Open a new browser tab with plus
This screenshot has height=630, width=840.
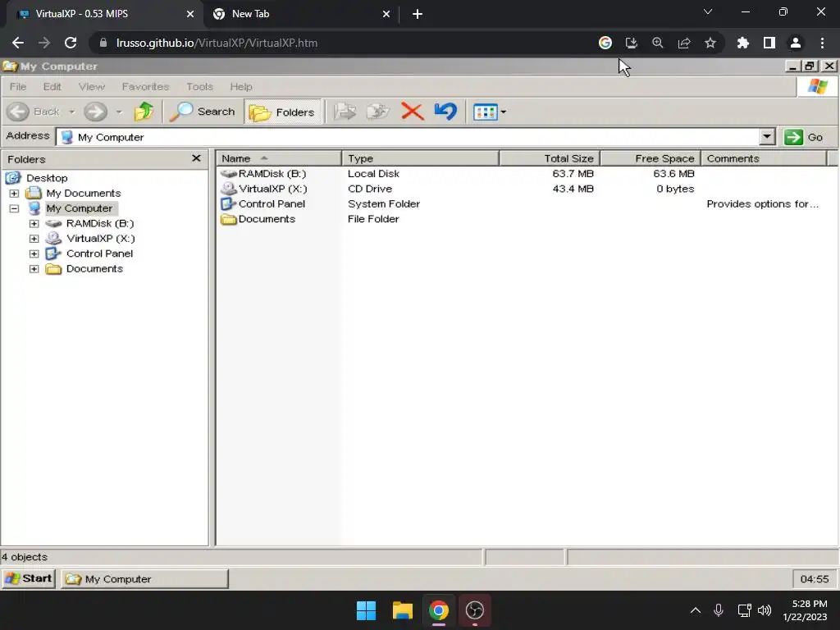[418, 14]
